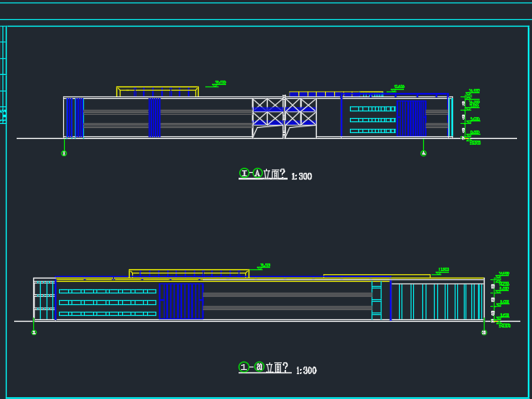Select the green roof level tag above upper yellow frame
532x399 pixels.
coord(219,83)
